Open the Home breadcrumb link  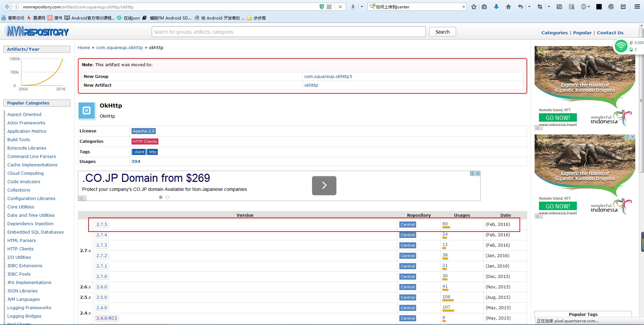84,47
